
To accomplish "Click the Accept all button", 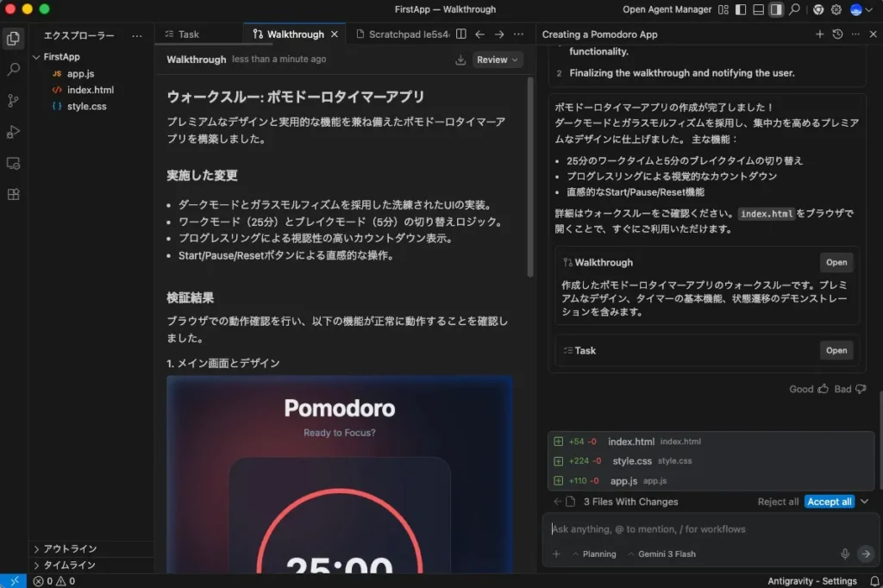I will click(829, 502).
